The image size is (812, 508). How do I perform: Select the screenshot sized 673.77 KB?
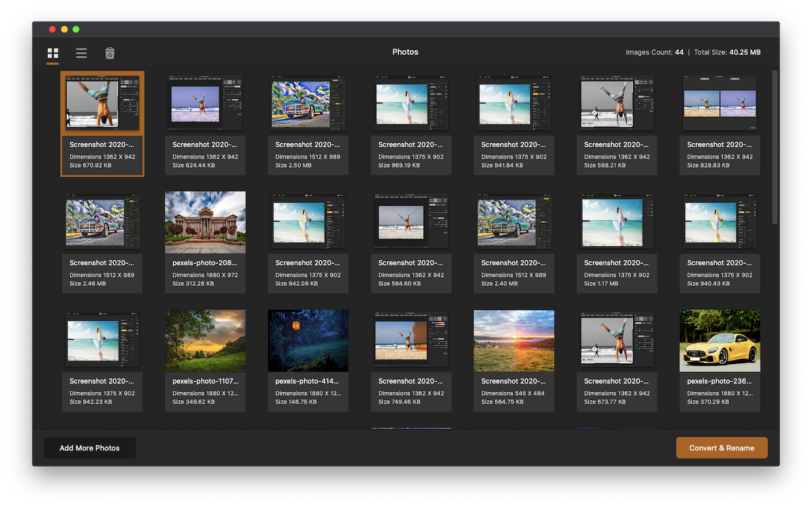617,341
